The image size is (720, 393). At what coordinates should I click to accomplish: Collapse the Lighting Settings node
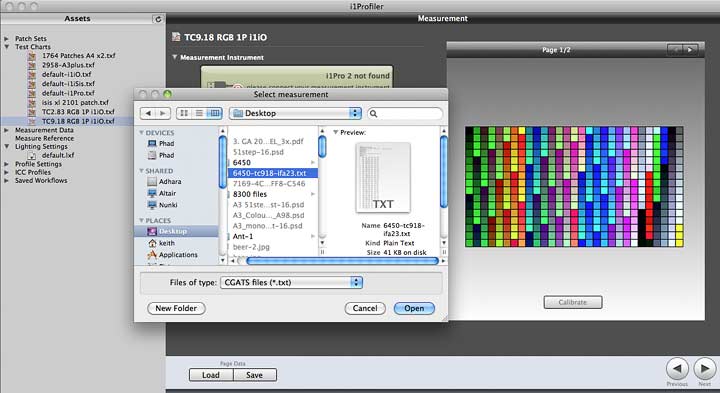tap(6, 146)
